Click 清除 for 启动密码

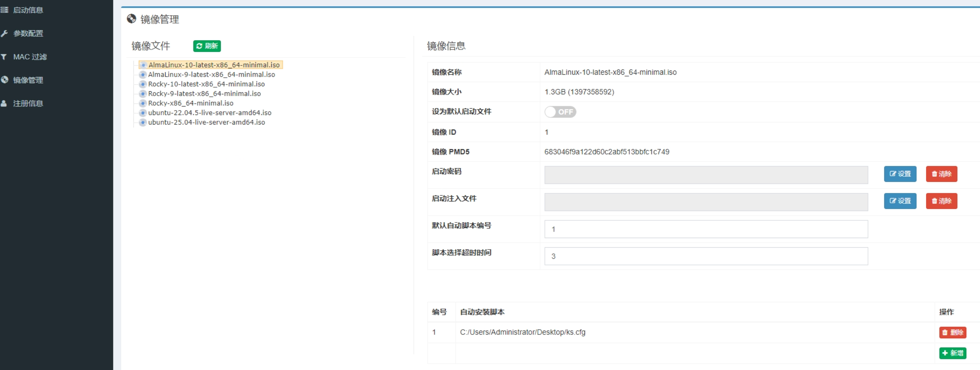click(942, 174)
